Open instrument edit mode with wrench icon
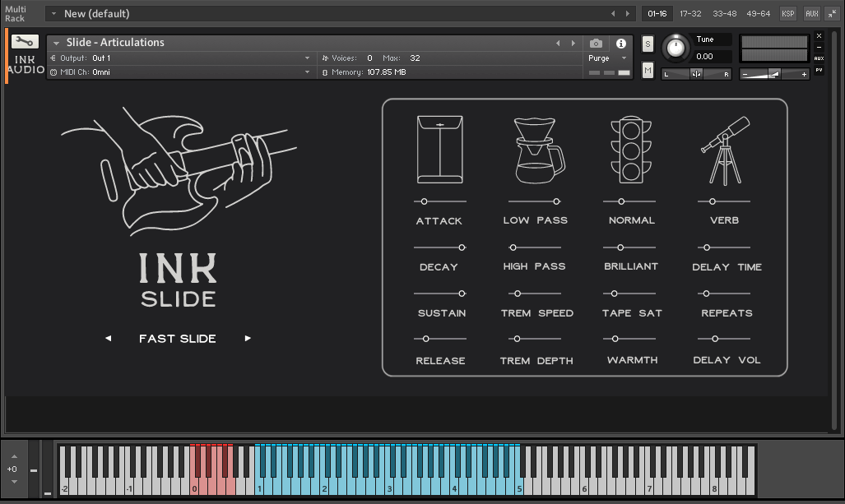This screenshot has height=504, width=845. 25,42
